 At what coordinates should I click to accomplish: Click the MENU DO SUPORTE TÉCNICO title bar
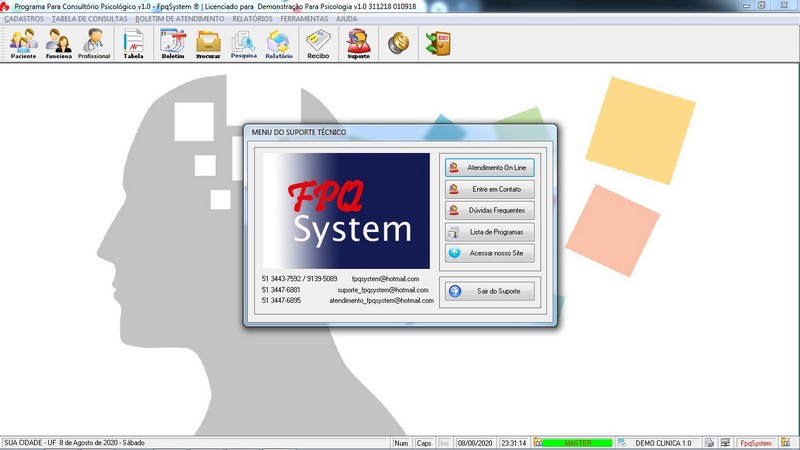pos(400,132)
